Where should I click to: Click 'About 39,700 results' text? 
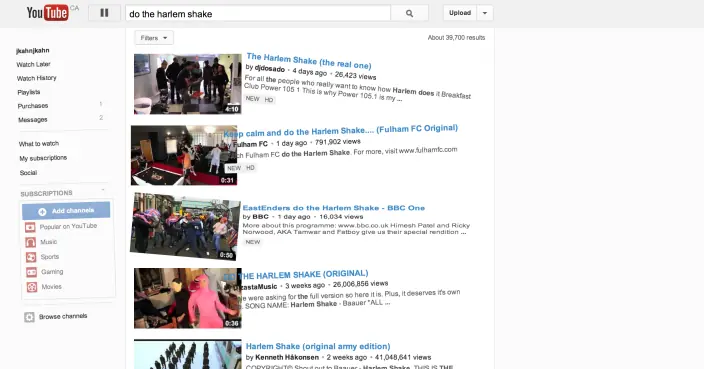(456, 38)
